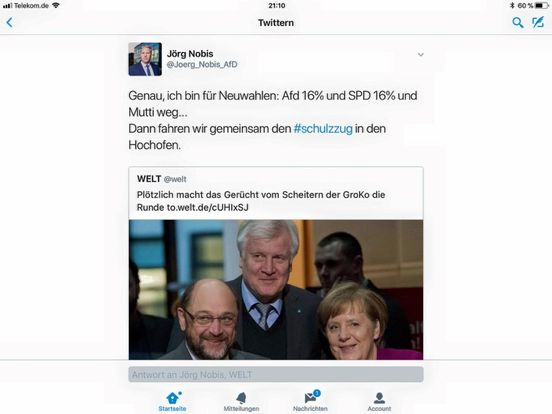Open the Startseite home tab
Screen dimensions: 552x414
(172, 401)
